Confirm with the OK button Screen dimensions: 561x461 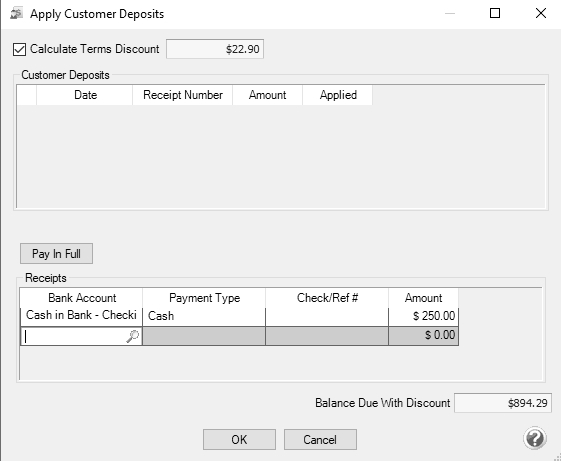[239, 439]
